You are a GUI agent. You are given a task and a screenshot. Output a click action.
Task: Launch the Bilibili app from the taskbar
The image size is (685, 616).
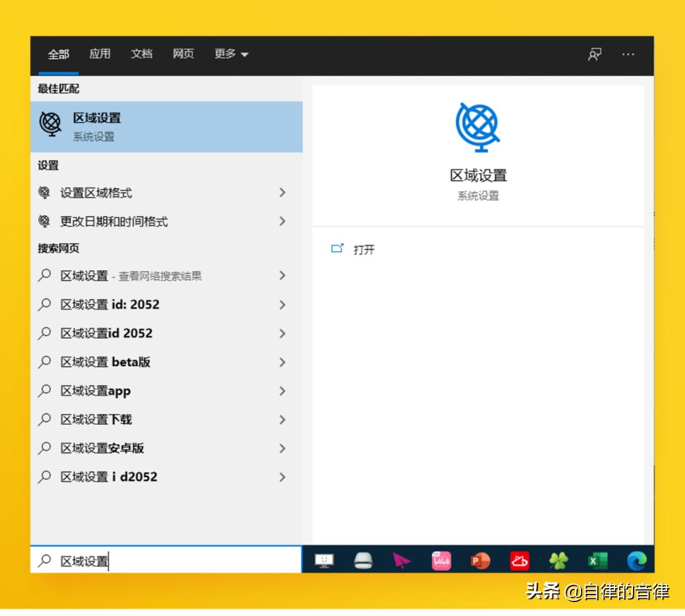pos(441,560)
